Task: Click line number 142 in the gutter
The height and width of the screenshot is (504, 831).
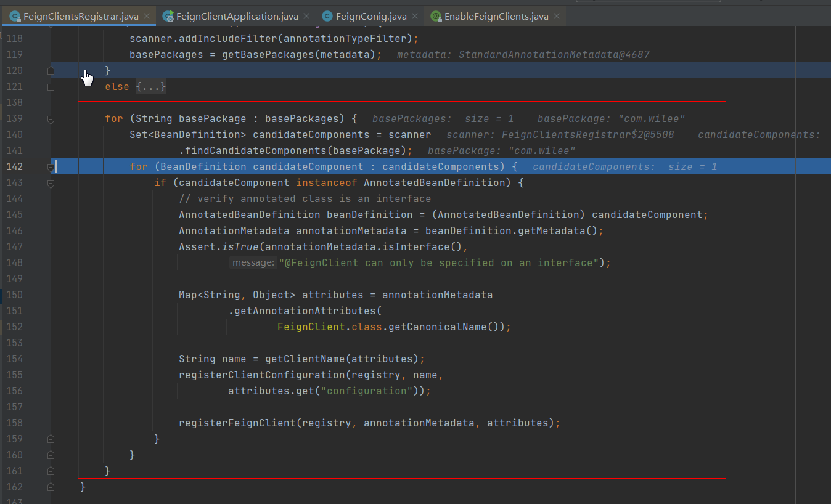Action: click(14, 166)
